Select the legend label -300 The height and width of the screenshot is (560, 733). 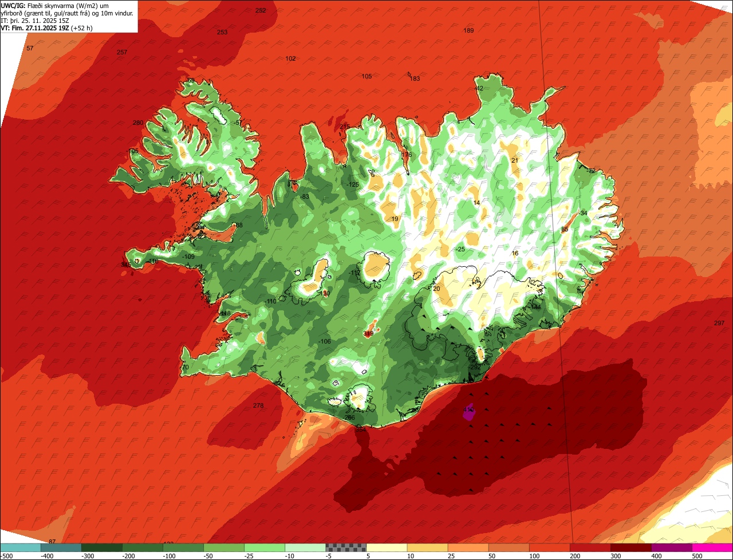pyautogui.click(x=88, y=556)
